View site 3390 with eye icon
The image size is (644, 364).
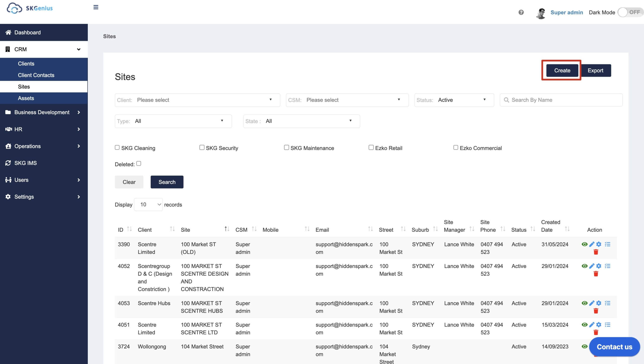[x=584, y=244]
